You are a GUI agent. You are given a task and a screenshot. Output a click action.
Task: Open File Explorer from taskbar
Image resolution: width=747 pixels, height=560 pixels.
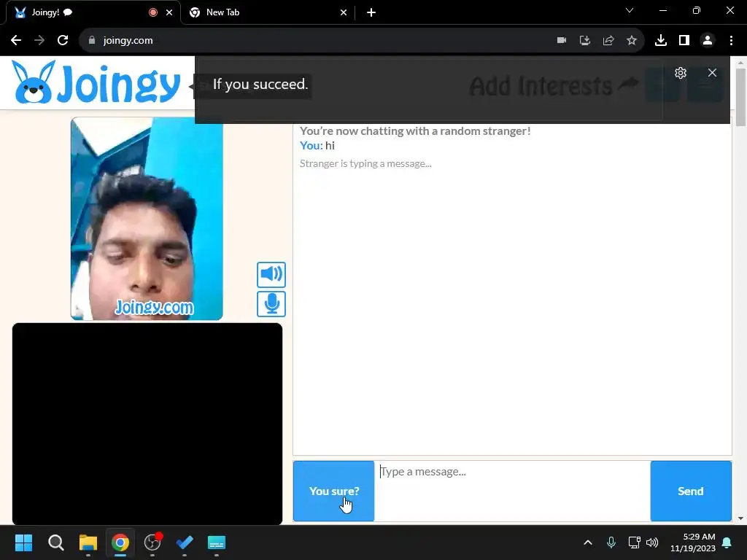(88, 542)
